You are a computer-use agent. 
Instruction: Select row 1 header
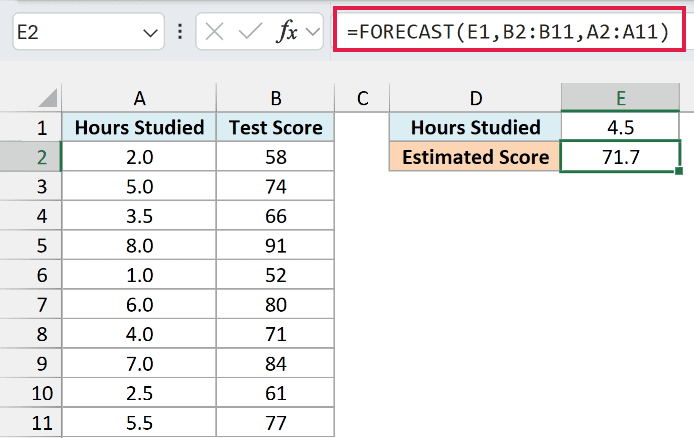tap(31, 127)
